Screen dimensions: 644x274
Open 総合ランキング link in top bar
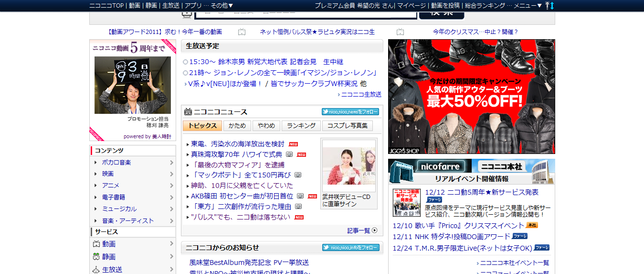[485, 5]
